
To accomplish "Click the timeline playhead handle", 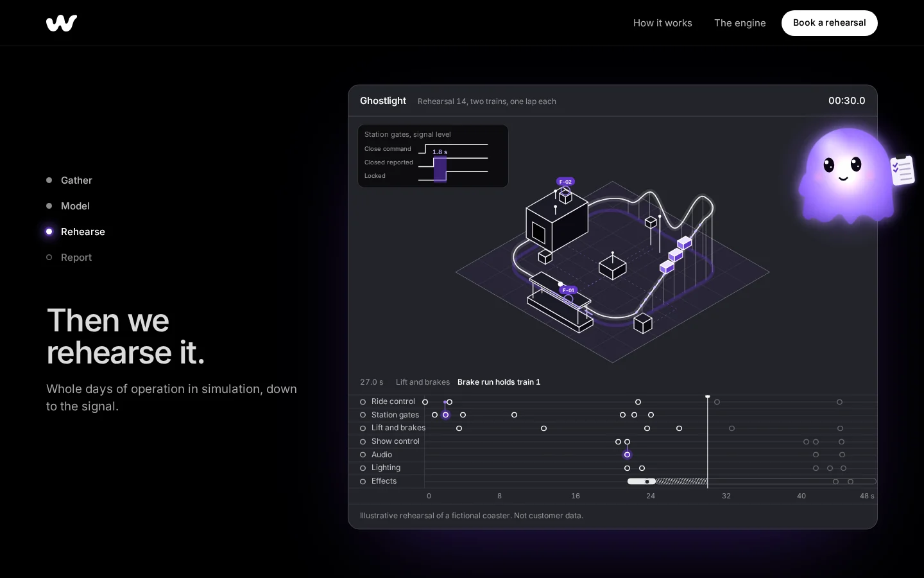I will 708,397.
